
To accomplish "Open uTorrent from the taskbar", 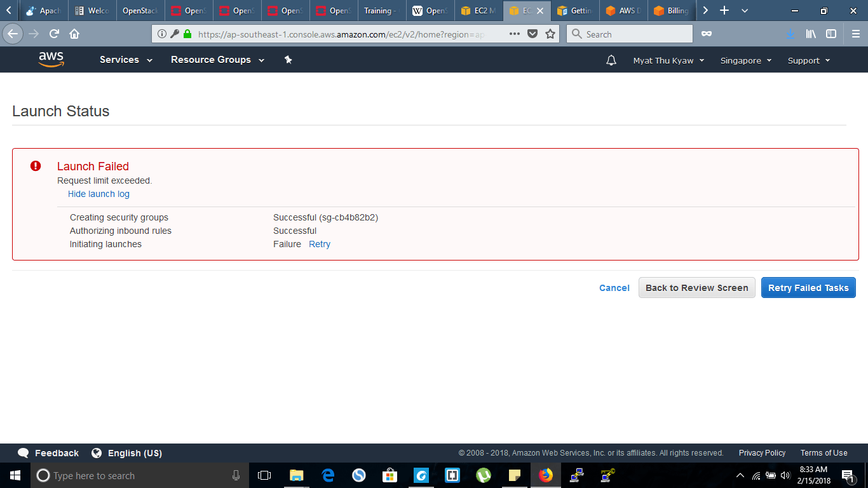I will click(x=483, y=475).
